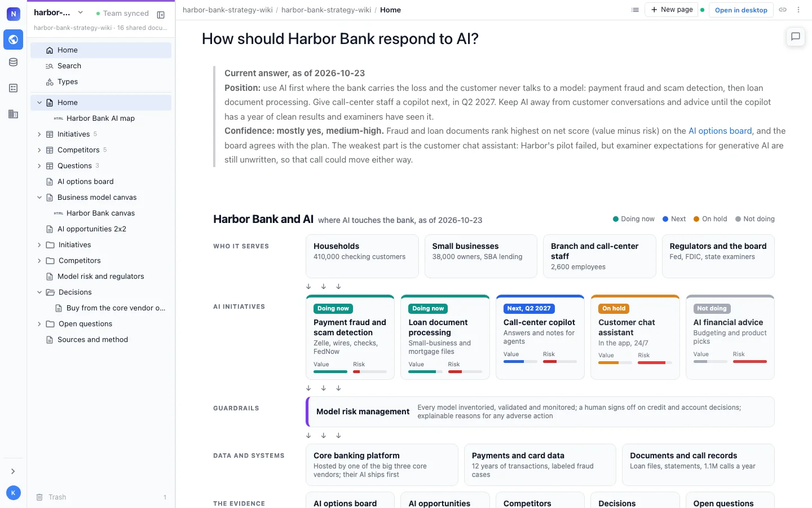This screenshot has width=812, height=508.
Task: Open Harbor Bank canvas page
Action: (x=101, y=213)
